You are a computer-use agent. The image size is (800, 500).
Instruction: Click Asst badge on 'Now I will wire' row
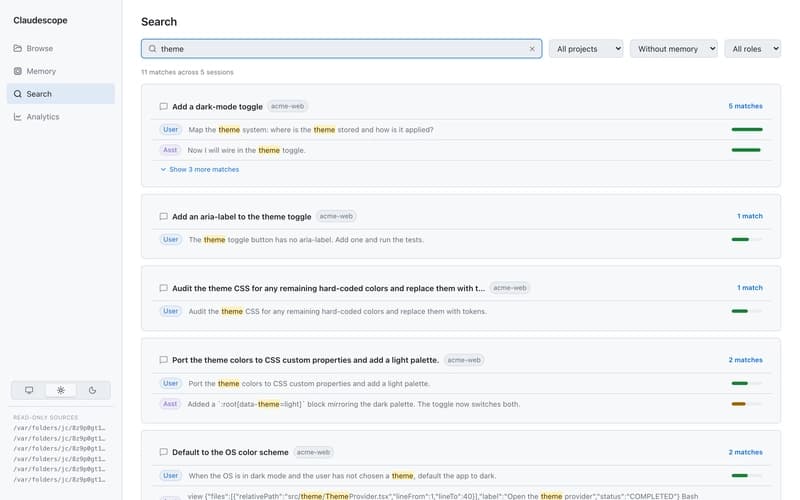pyautogui.click(x=170, y=150)
